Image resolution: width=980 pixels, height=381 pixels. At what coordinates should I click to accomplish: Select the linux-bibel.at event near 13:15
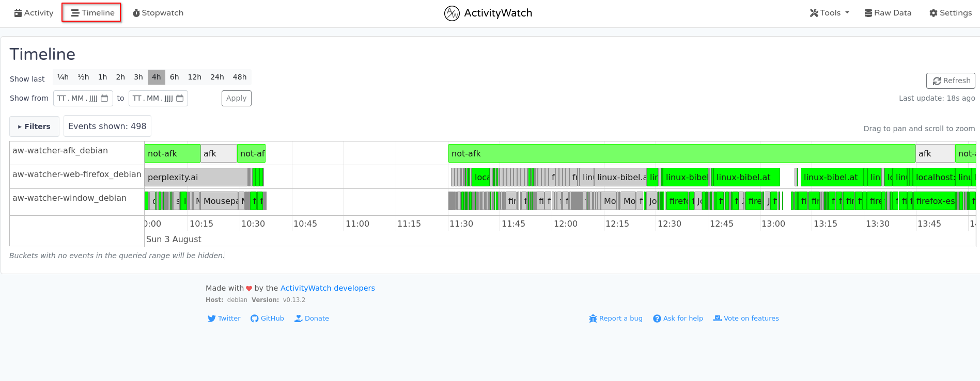click(x=832, y=177)
